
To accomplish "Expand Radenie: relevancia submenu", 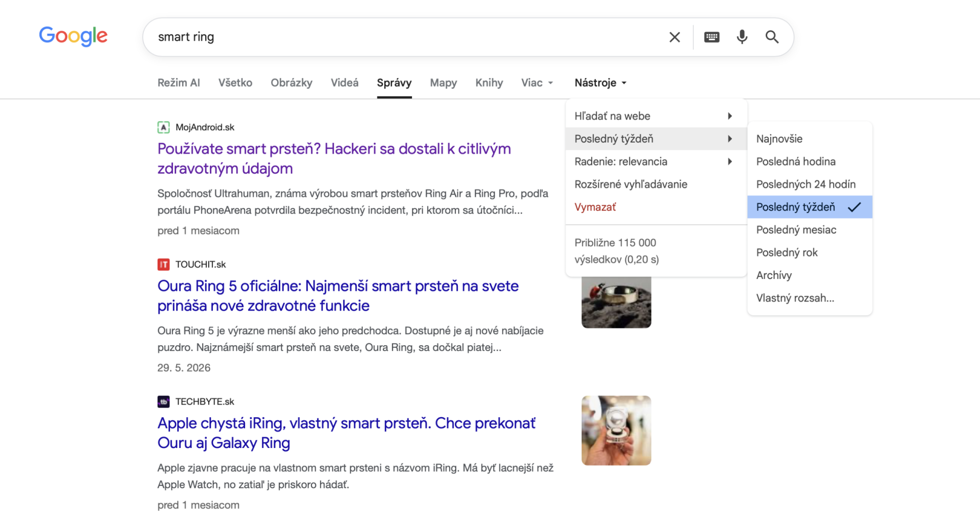I will pos(656,161).
